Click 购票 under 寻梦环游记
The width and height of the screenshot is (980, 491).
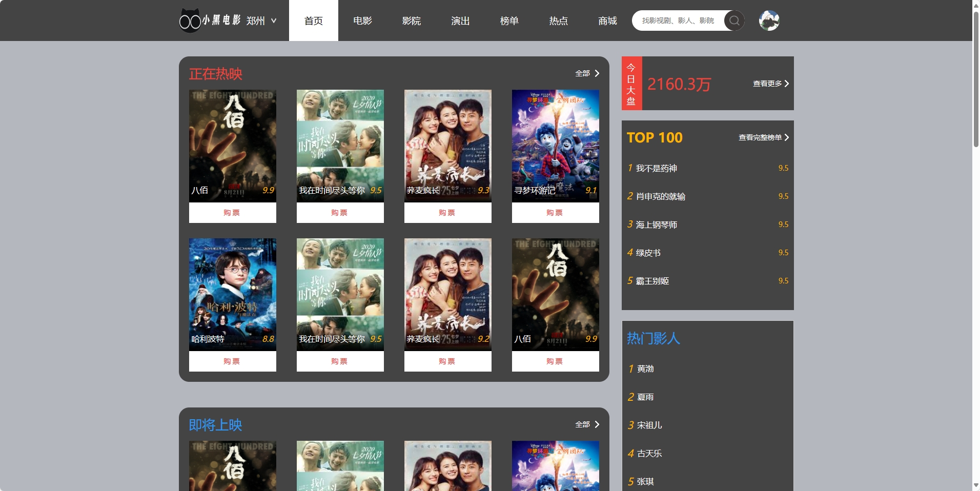(x=556, y=213)
